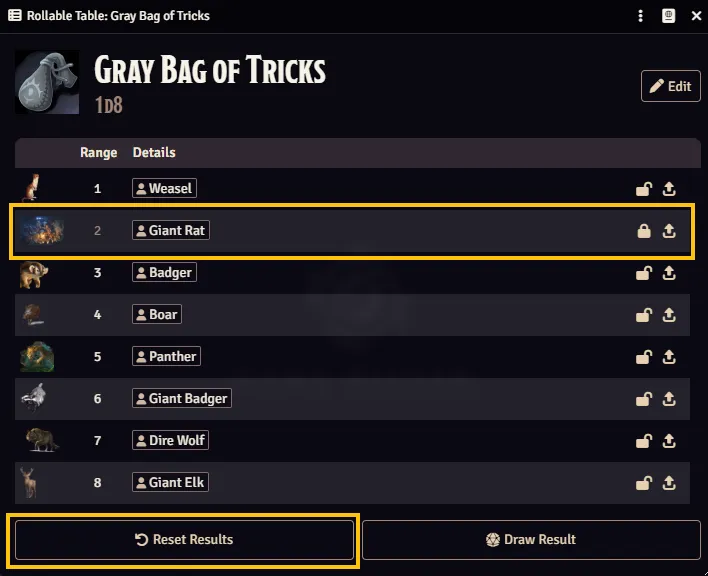Image resolution: width=708 pixels, height=576 pixels.
Task: Open the three-dot window options menu
Action: (x=640, y=16)
